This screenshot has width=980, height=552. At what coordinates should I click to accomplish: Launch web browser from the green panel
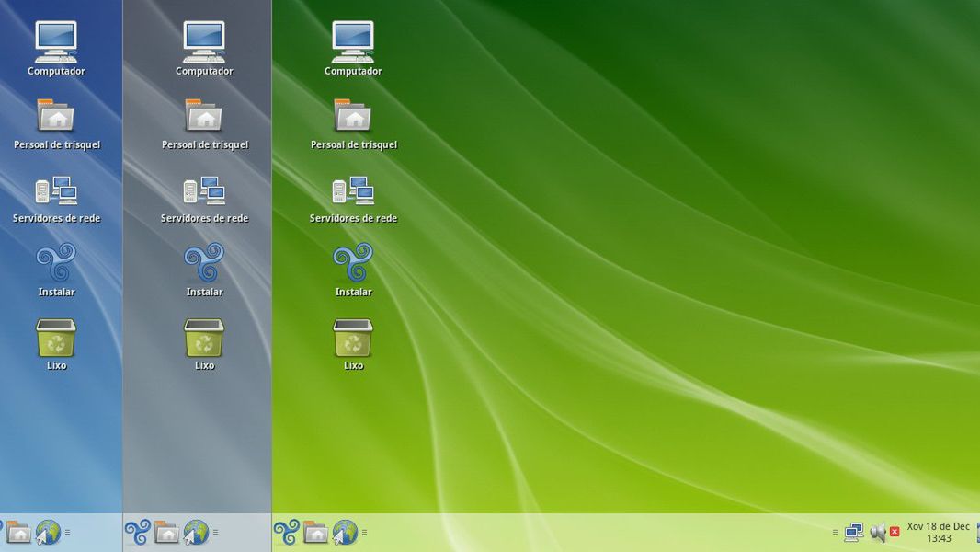tap(345, 532)
